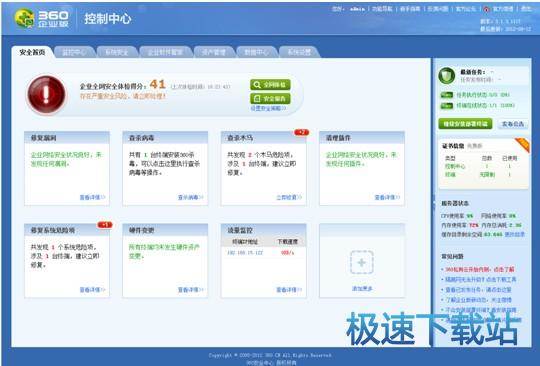Click the admin username in the top bar

pos(357,9)
